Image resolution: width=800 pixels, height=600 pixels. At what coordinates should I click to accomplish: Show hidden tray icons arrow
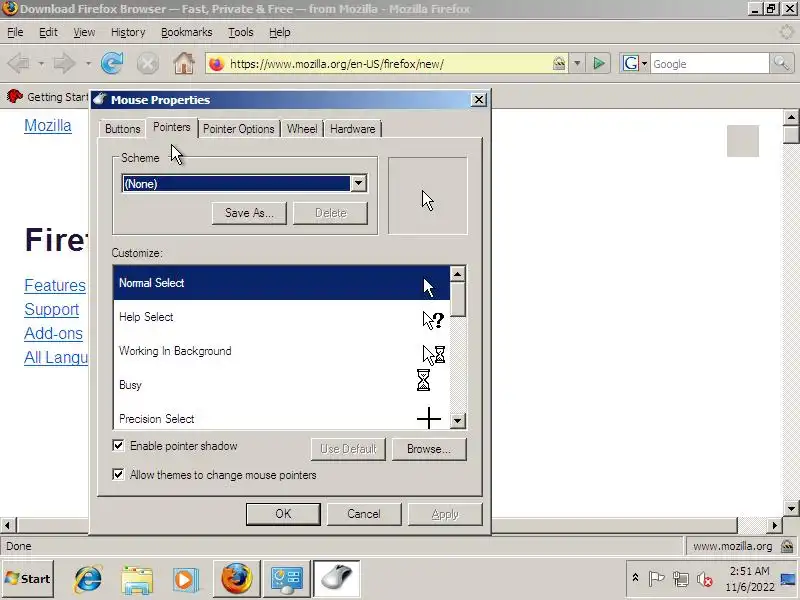[x=635, y=578]
